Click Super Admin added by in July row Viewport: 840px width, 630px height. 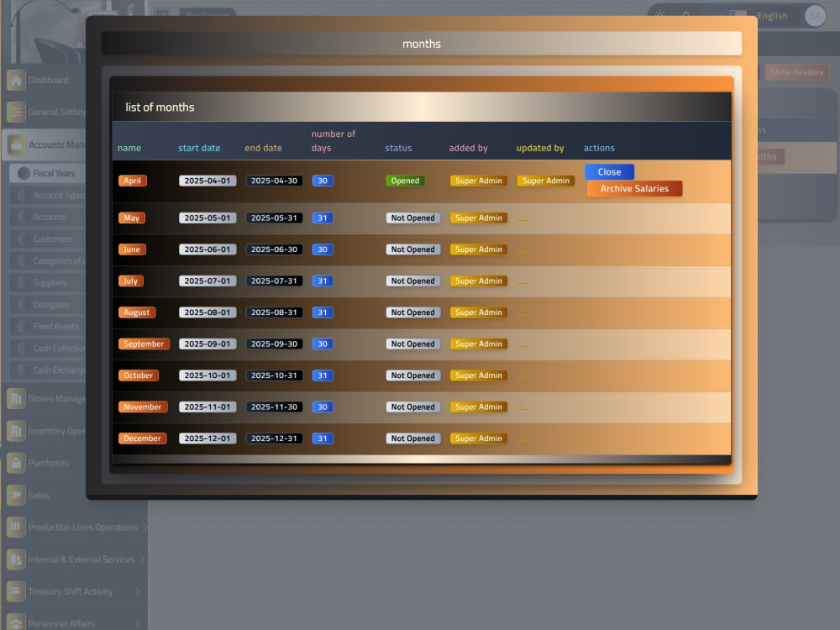[479, 281]
